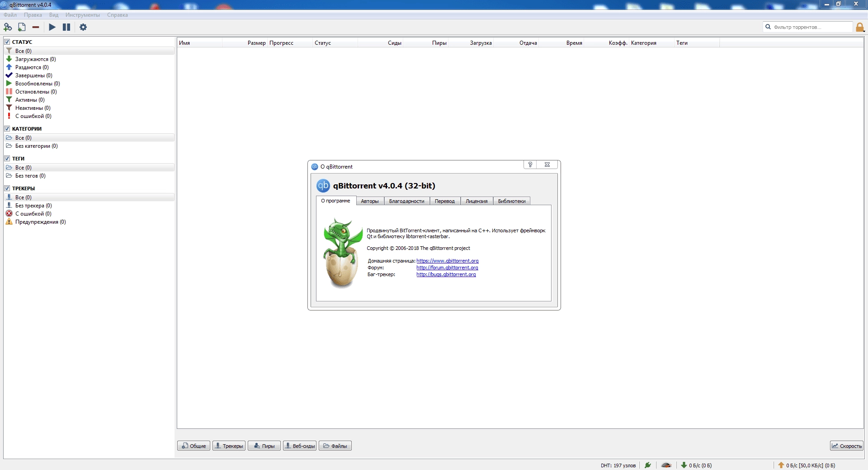The height and width of the screenshot is (470, 868).
Task: Switch to the Библиотеки tab
Action: (x=512, y=201)
